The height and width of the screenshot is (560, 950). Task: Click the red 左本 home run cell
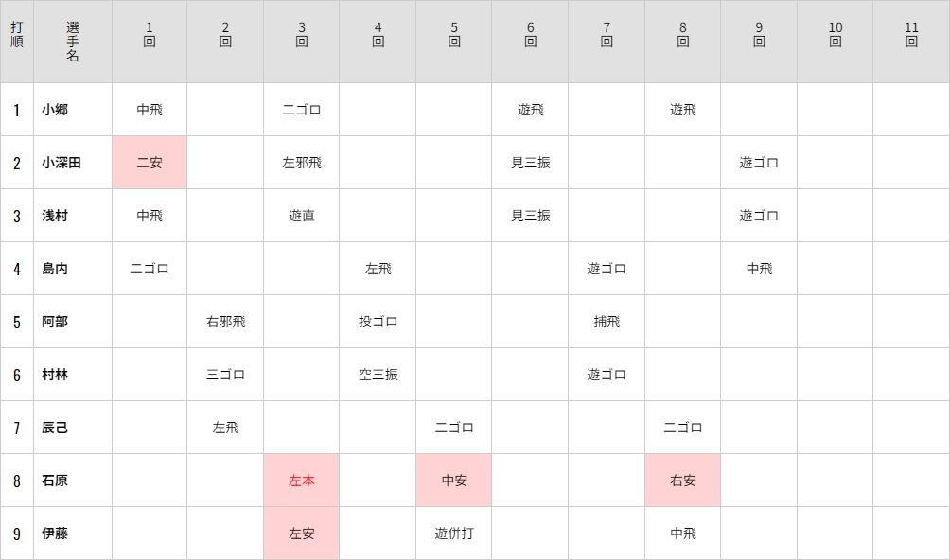[x=301, y=481]
